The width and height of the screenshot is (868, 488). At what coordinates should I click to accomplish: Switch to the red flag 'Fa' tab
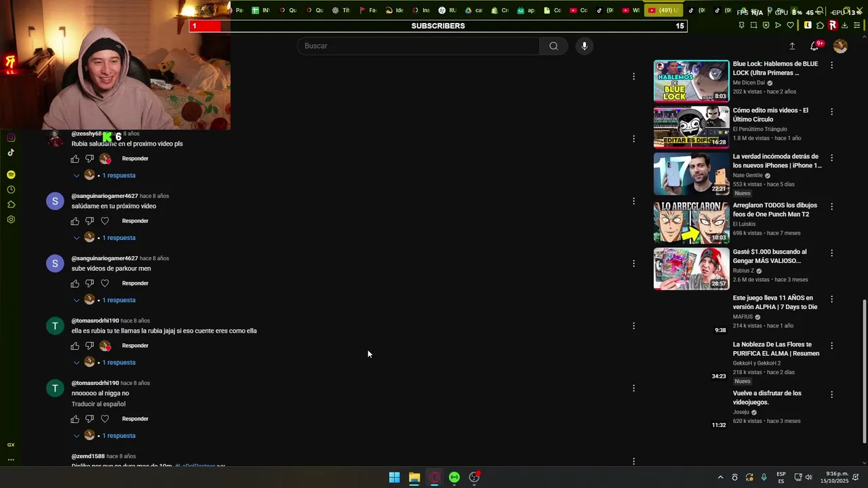point(367,10)
